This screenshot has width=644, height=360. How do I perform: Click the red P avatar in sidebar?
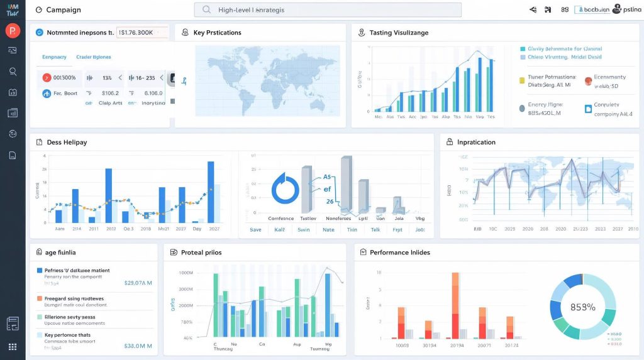tap(13, 31)
